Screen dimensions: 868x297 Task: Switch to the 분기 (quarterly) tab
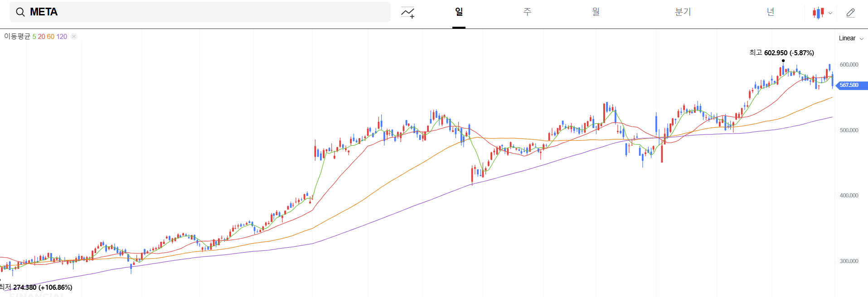(x=683, y=12)
